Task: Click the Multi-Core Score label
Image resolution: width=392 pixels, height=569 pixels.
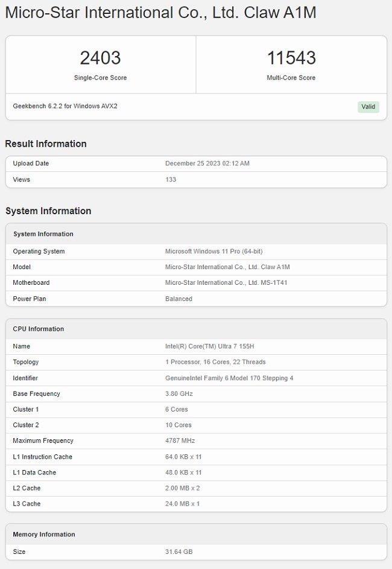Action: tap(291, 78)
